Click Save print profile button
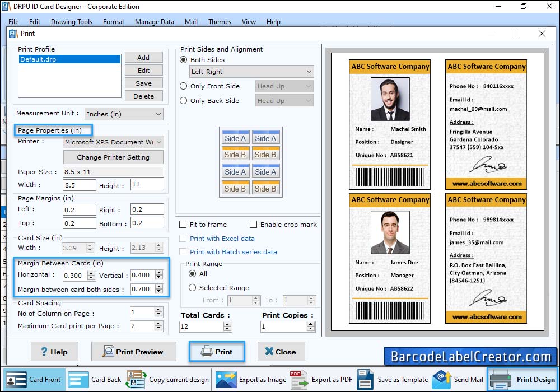The width and height of the screenshot is (560, 392). point(143,83)
